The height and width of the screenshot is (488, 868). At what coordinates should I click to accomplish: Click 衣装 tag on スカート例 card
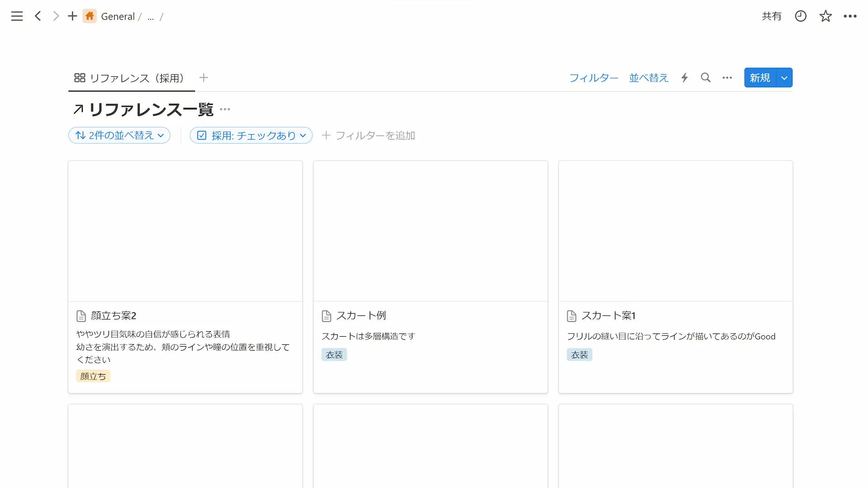tap(335, 355)
